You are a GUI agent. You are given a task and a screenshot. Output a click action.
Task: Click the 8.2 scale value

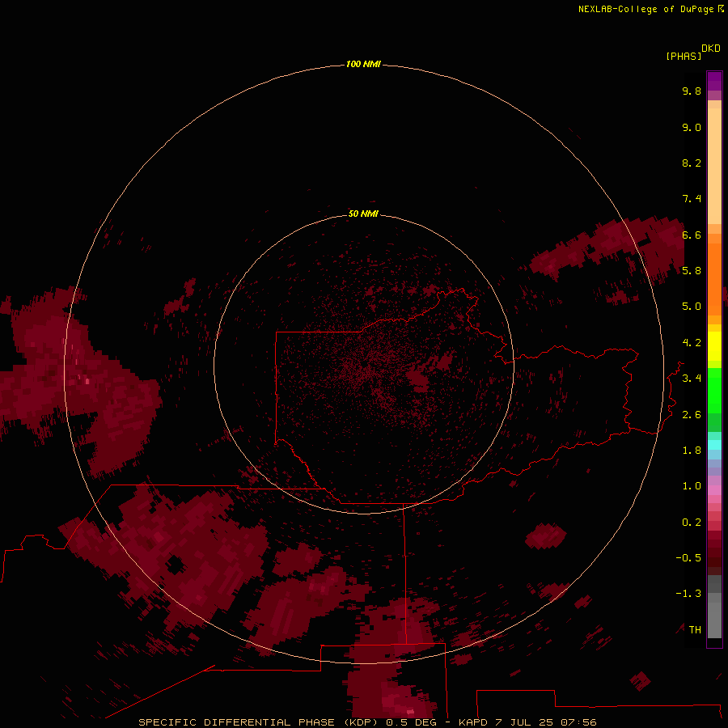(x=692, y=163)
